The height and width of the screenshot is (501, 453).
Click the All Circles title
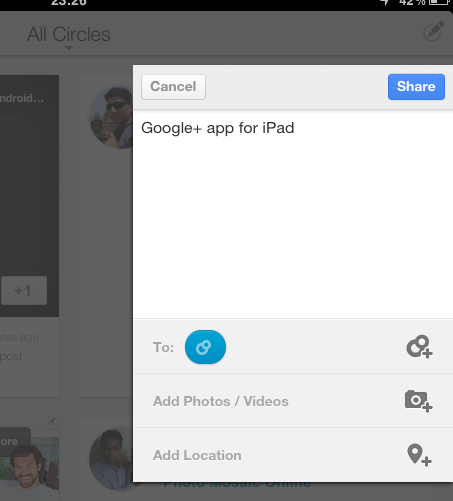tap(68, 34)
